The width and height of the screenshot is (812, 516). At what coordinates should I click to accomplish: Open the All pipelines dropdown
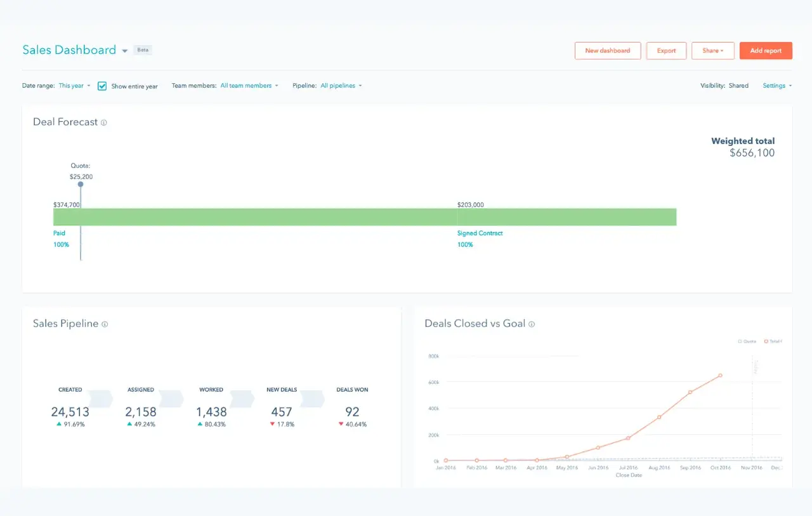[x=341, y=86]
